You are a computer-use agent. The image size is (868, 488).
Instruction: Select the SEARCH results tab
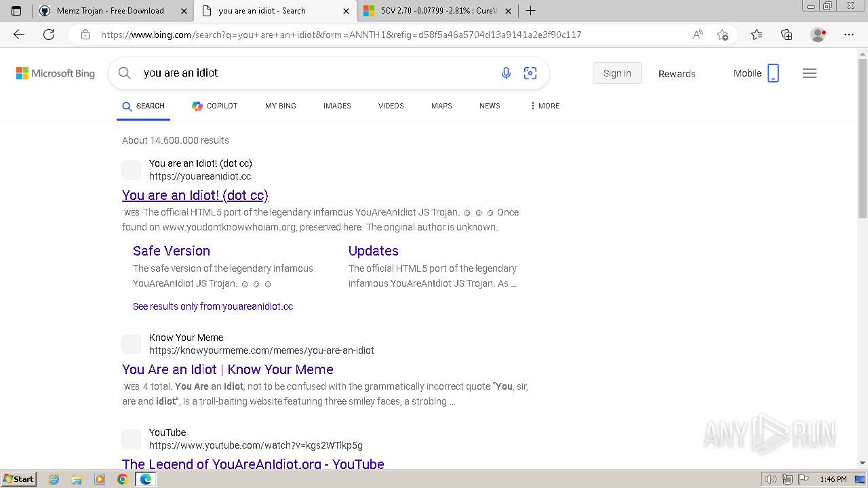coord(143,106)
